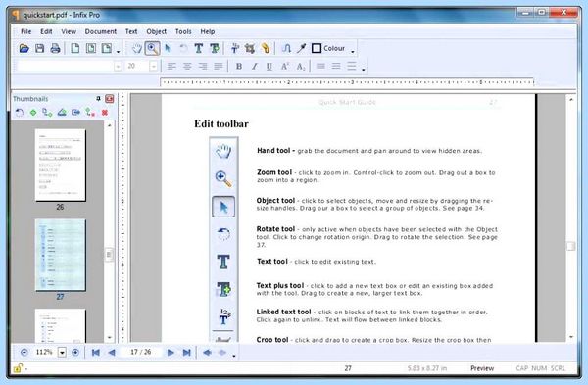This screenshot has height=385, width=588.
Task: Go to the first page
Action: pos(96,352)
